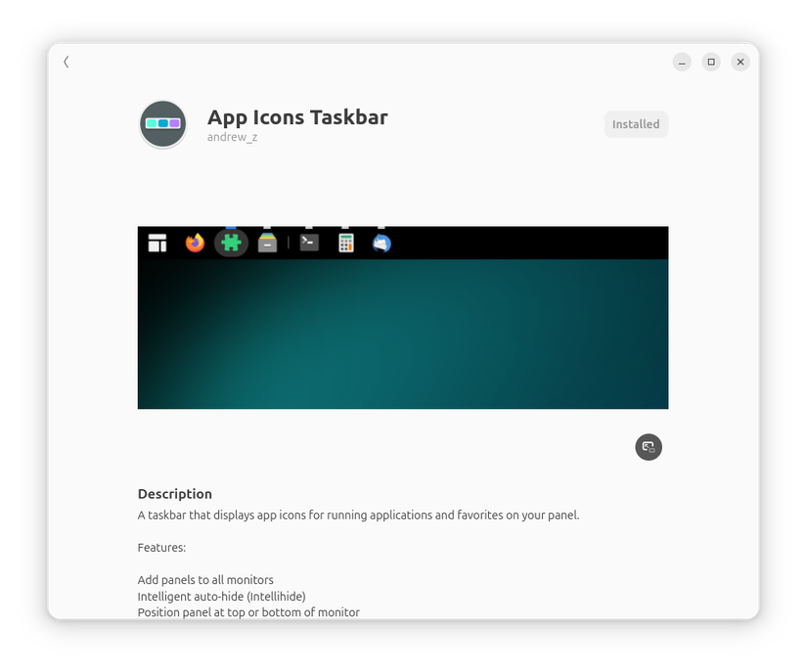
Task: Click the App Icons Taskbar title text
Action: [297, 117]
